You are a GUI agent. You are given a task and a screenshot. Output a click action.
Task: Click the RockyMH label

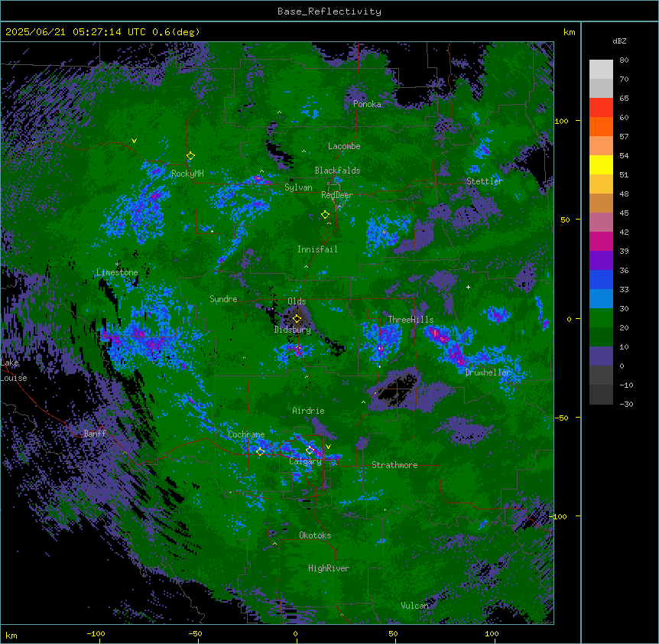[187, 174]
